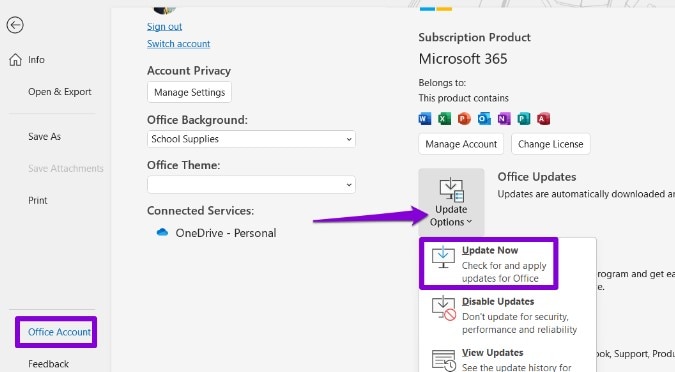Click the Connected Services heading

(200, 211)
